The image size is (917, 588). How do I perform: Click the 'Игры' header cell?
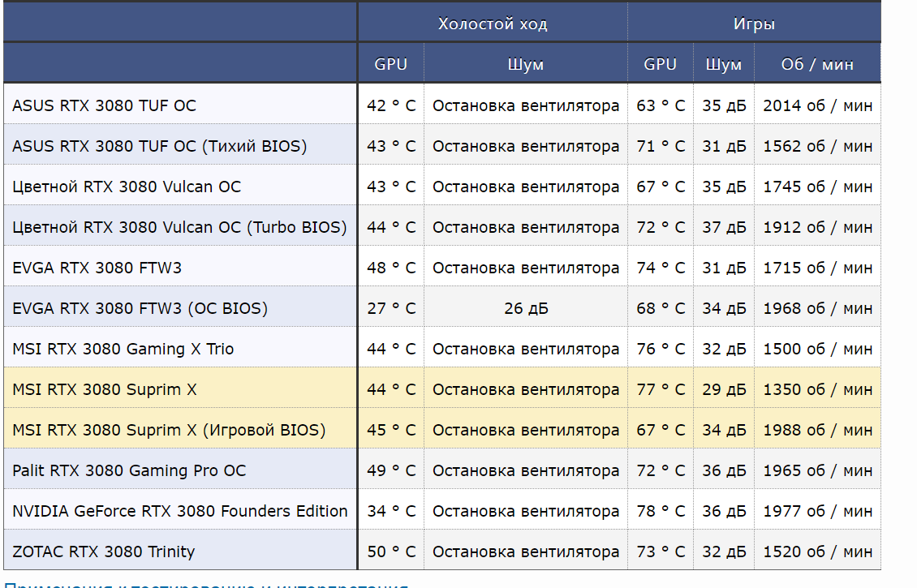click(x=754, y=24)
